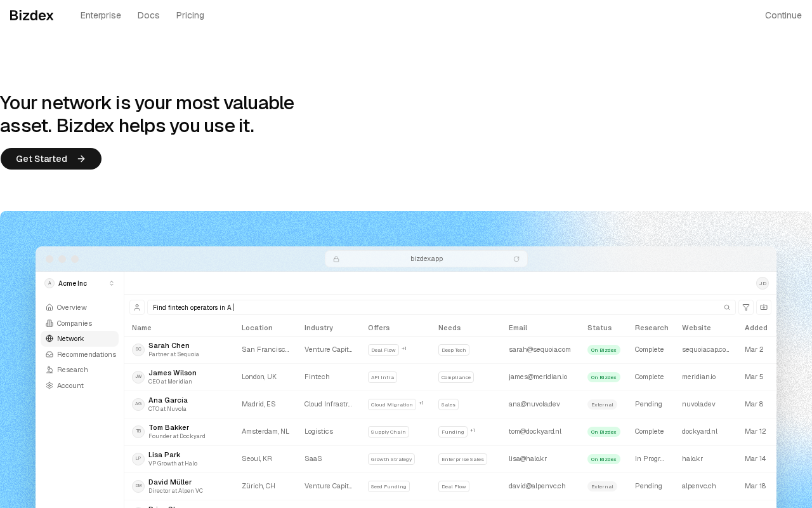Expand the Acme Inc workspace switcher
The image size is (812, 508).
click(x=112, y=283)
